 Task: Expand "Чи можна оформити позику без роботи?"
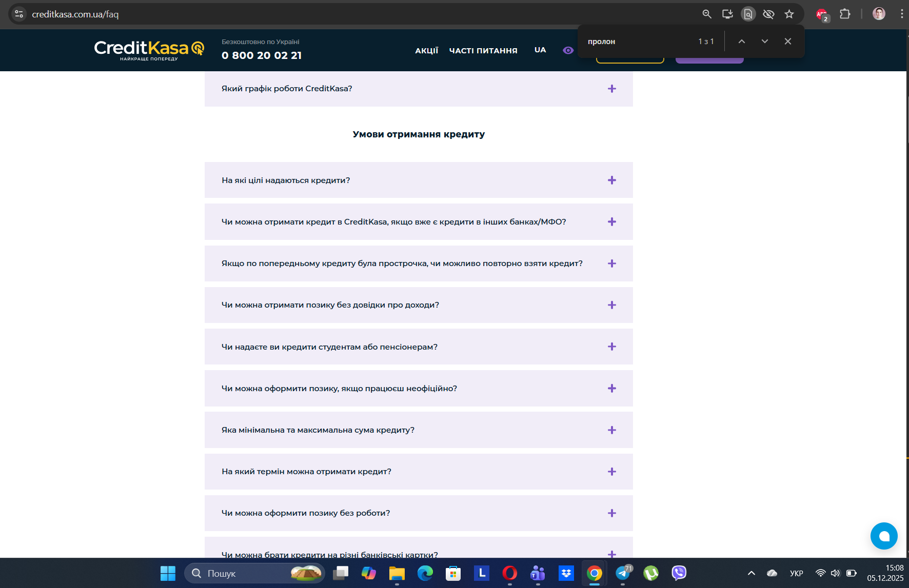point(419,513)
